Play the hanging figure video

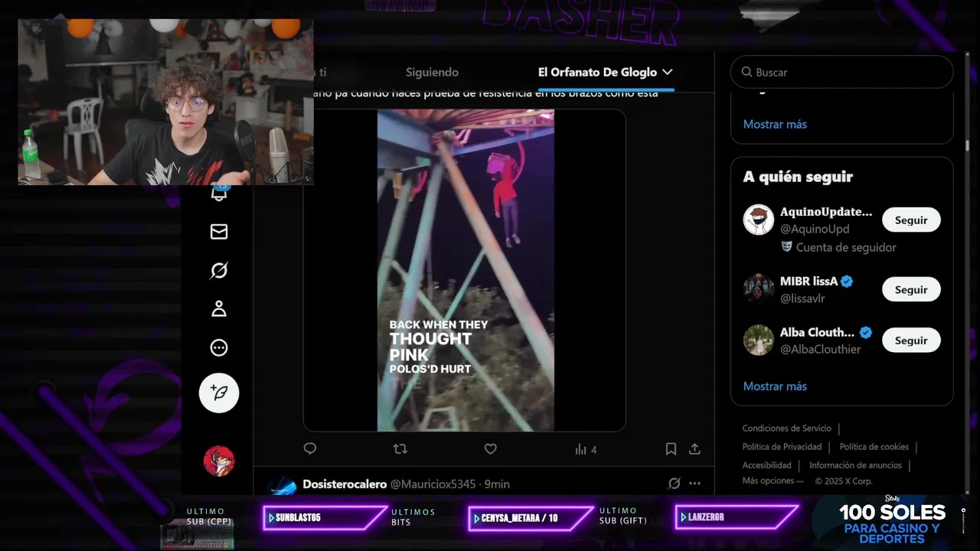(x=465, y=270)
